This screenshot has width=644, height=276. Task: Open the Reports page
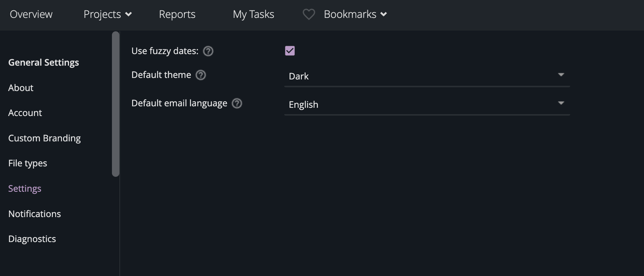pyautogui.click(x=177, y=14)
